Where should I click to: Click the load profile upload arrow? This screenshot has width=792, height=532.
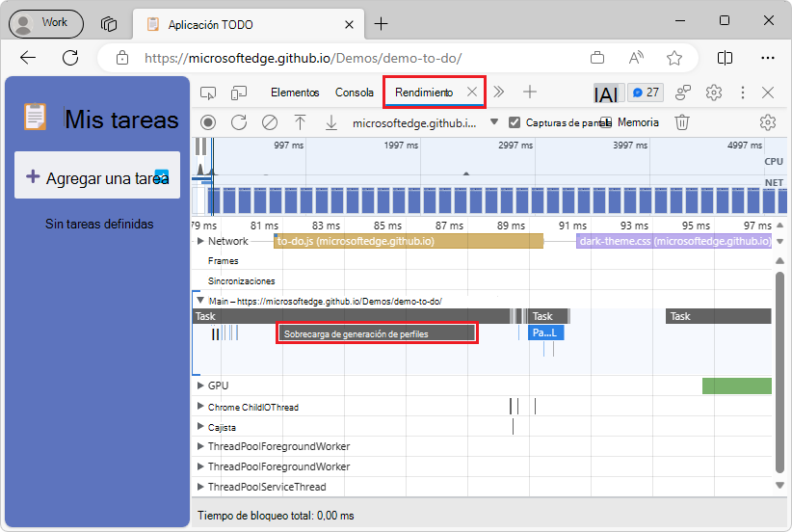[x=300, y=122]
